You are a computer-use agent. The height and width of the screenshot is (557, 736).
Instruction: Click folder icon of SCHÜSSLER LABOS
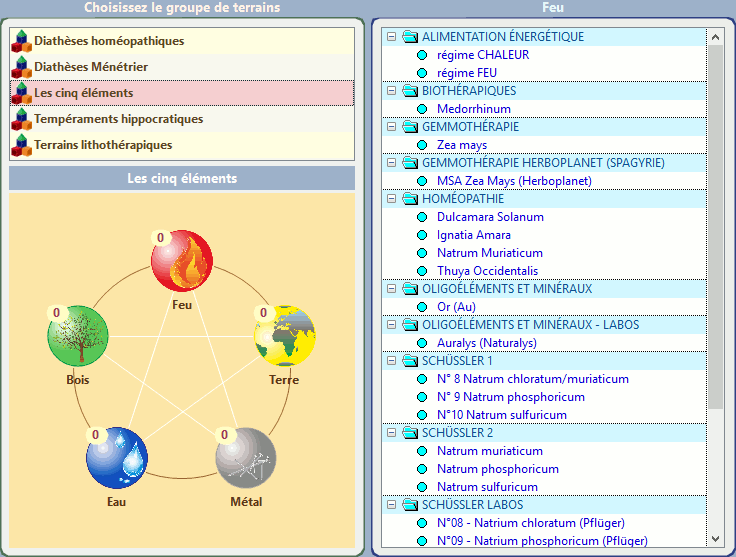pyautogui.click(x=410, y=505)
